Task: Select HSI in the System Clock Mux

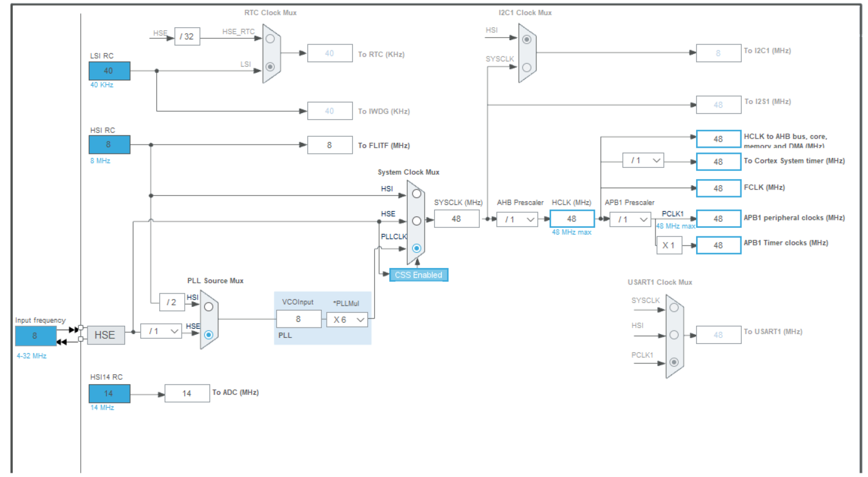Action: tap(416, 194)
